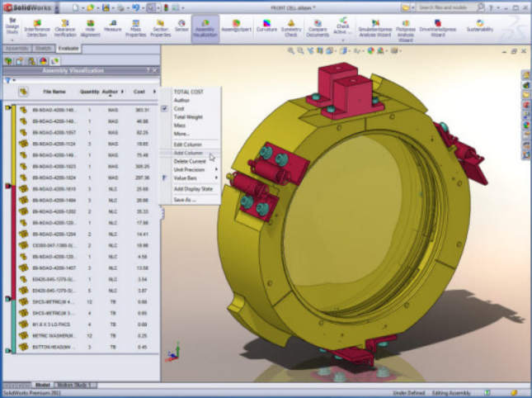Click Edit Column in the menu
This screenshot has height=398, width=532.
[187, 145]
